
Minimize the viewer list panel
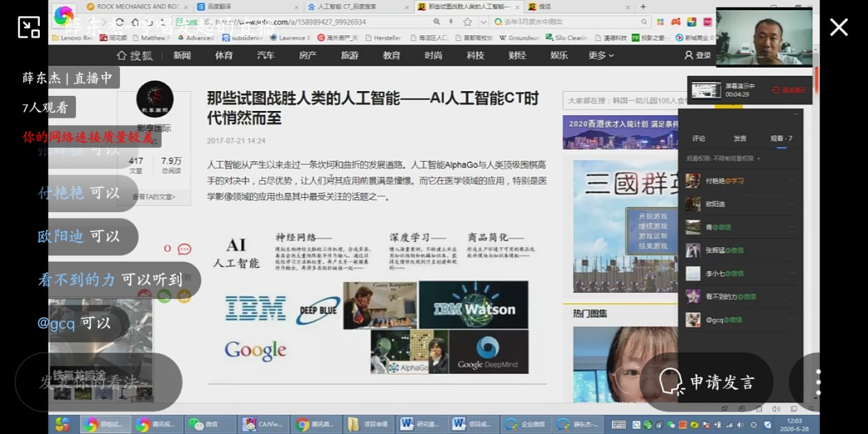(x=795, y=114)
